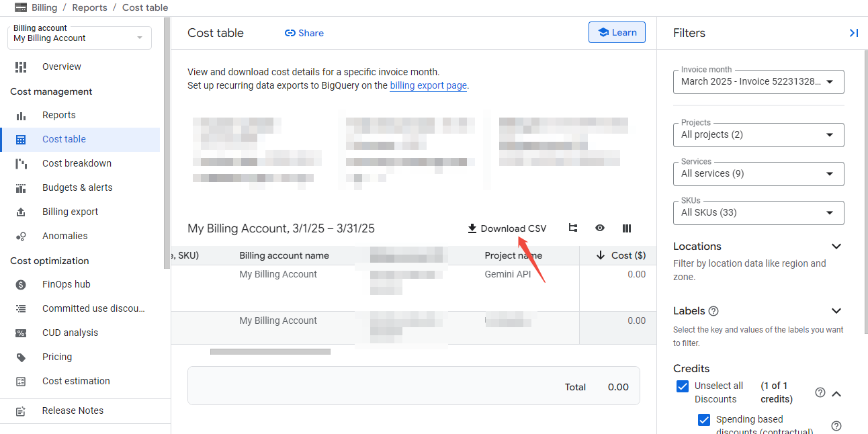Click the group-by tree icon in table toolbar
Screen dimensions: 868x434
[x=573, y=228]
